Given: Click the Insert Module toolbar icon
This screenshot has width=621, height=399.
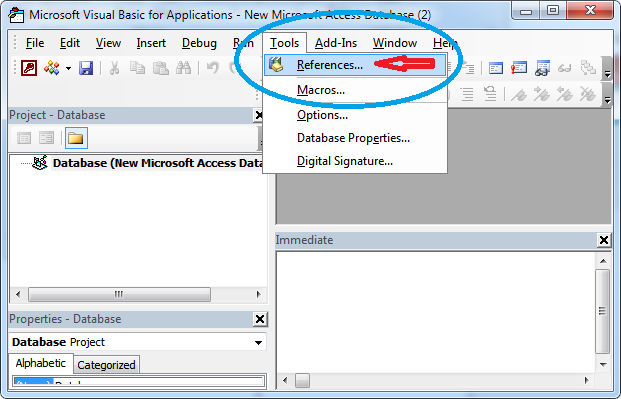Looking at the screenshot, I should [x=51, y=68].
